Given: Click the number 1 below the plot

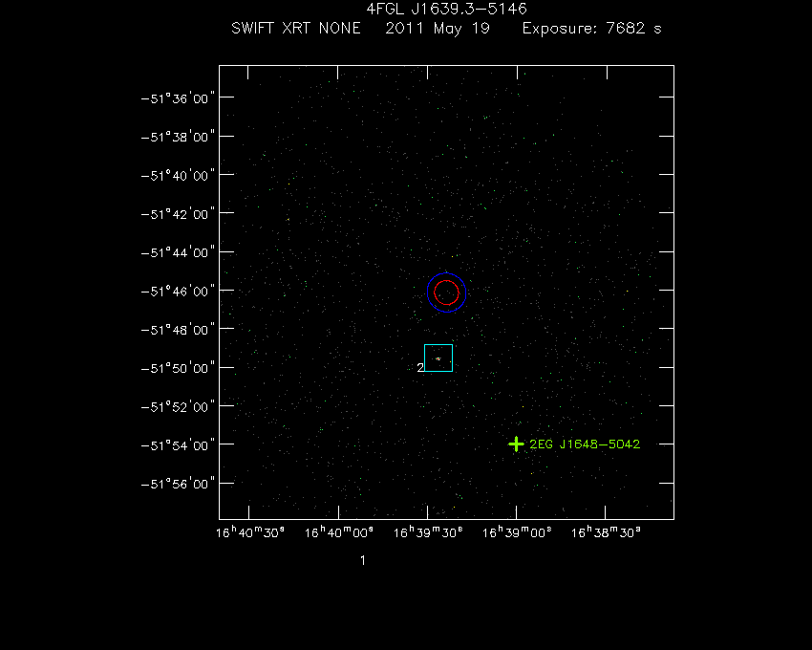Looking at the screenshot, I should click(x=363, y=560).
